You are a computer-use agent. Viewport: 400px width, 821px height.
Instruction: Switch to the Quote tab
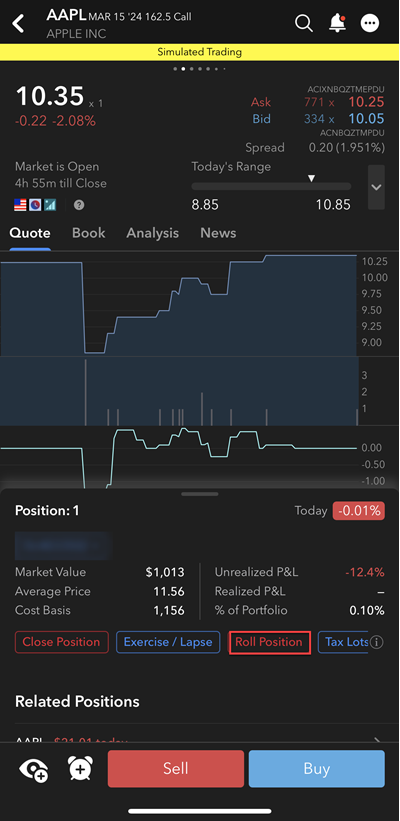pos(30,233)
